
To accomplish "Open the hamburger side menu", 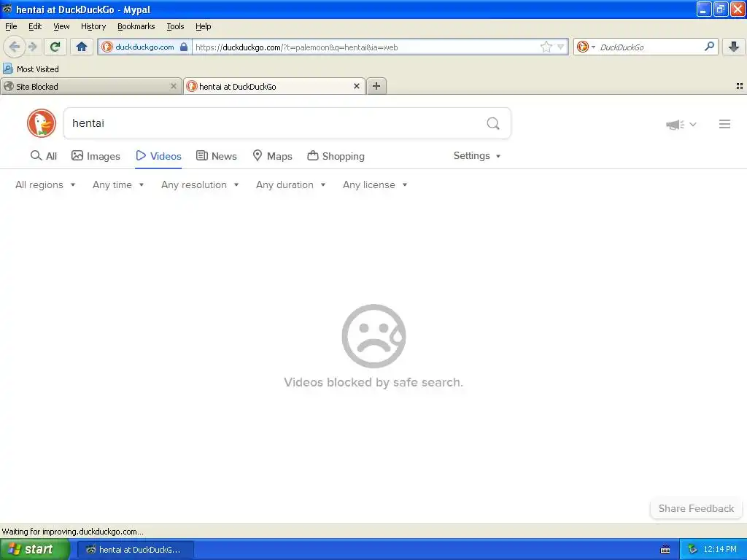I will tap(724, 124).
